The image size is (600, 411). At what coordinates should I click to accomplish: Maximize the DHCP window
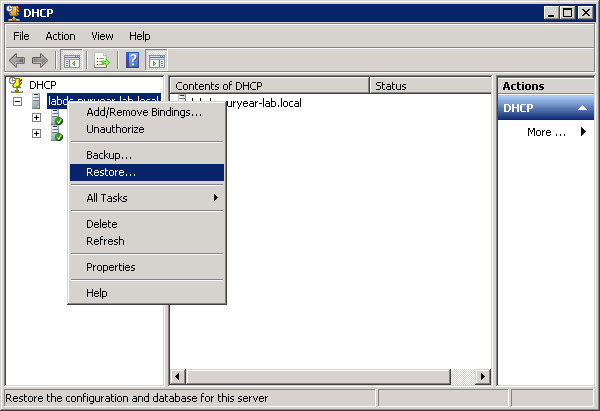pos(568,13)
